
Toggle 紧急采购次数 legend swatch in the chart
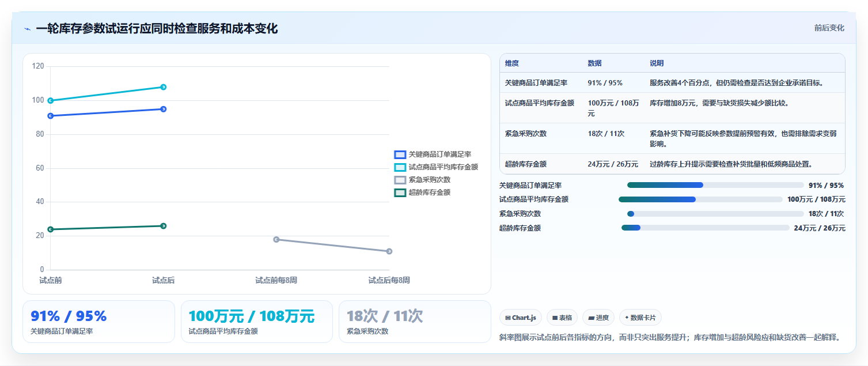coord(400,180)
